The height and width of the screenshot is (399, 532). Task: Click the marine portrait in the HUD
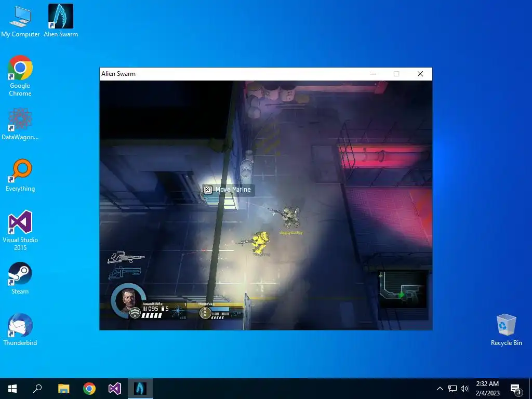[x=128, y=300]
